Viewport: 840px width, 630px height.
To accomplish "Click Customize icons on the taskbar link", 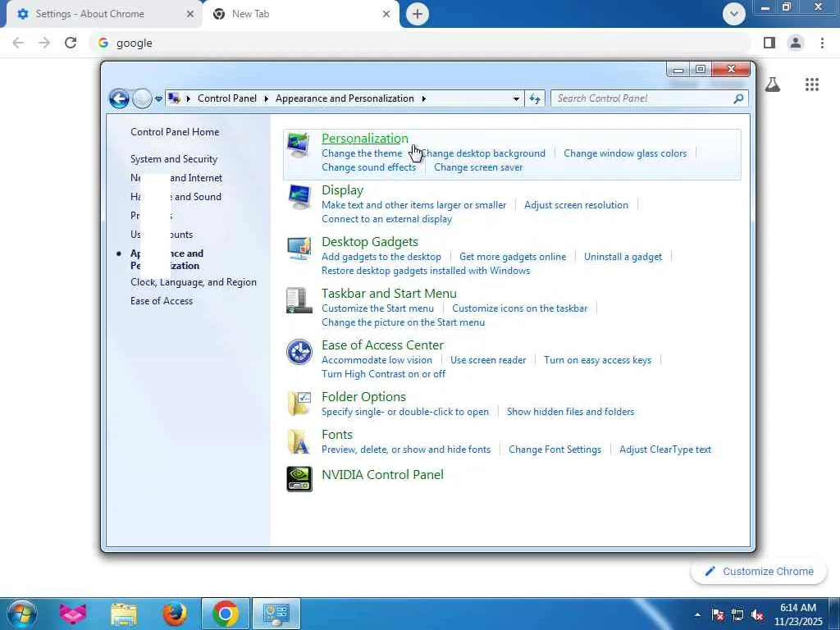I will [x=519, y=308].
